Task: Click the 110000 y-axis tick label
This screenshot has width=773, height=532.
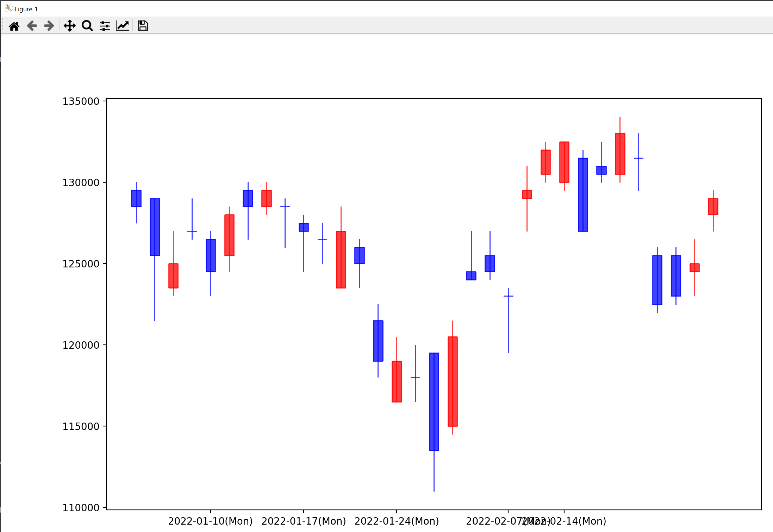Action: (x=81, y=507)
